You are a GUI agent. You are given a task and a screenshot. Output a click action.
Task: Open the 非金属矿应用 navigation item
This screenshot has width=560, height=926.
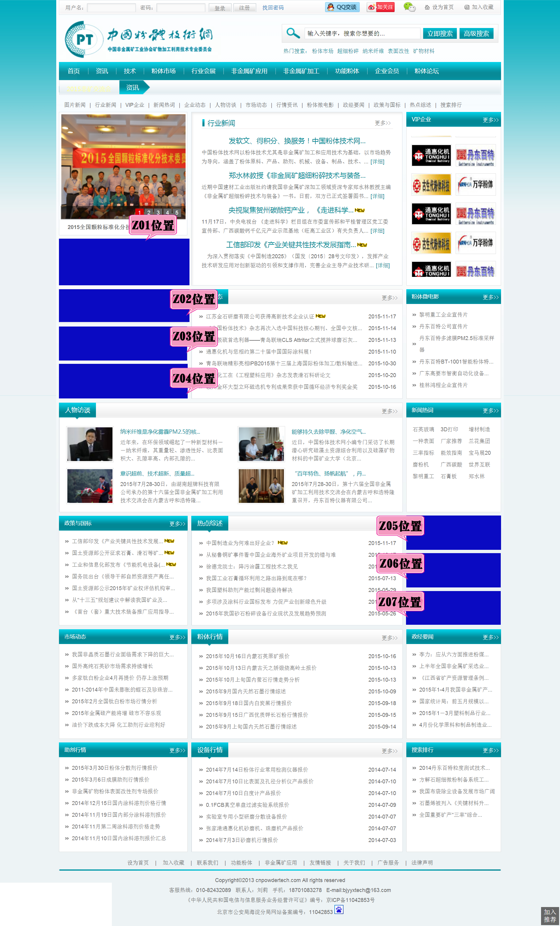[x=249, y=71]
